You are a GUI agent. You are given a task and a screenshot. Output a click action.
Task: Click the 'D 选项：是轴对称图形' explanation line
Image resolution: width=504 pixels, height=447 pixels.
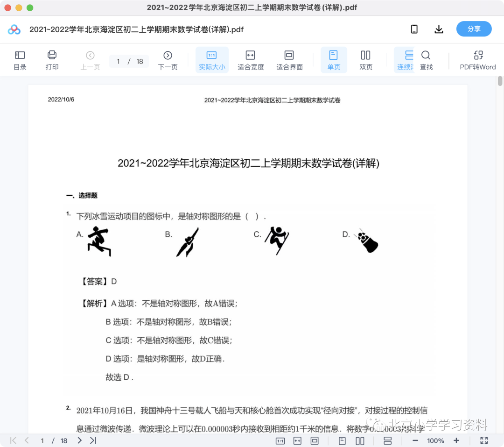coord(165,359)
